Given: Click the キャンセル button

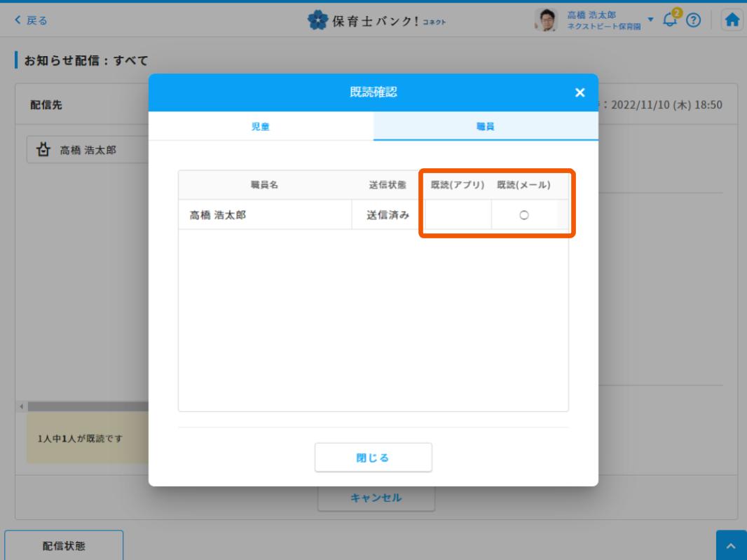Looking at the screenshot, I should point(376,498).
